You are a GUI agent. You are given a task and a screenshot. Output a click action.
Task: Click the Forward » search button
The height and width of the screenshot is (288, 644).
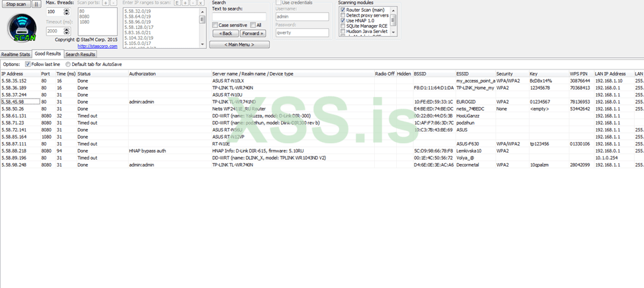pyautogui.click(x=253, y=33)
